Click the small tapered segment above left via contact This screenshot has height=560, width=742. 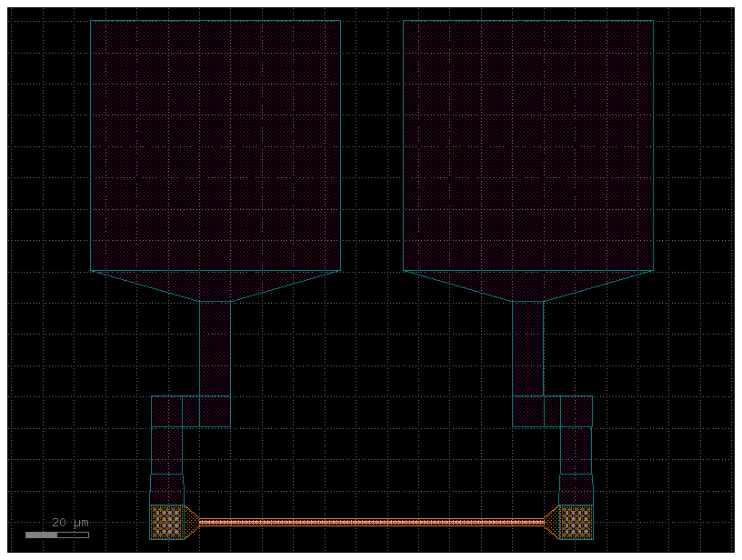pos(166,489)
